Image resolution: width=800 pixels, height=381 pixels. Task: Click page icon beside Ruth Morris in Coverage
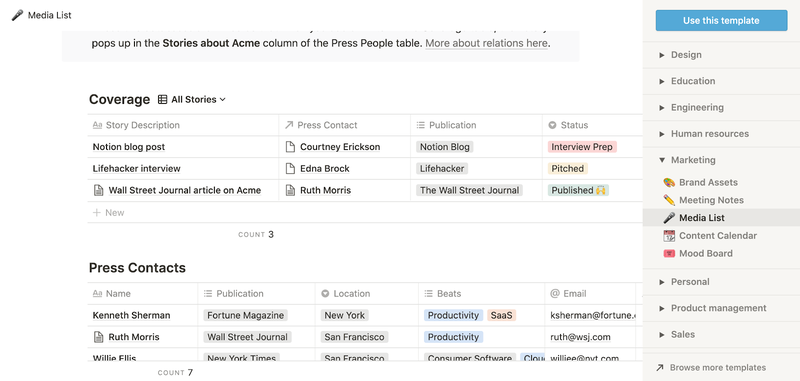click(x=290, y=190)
